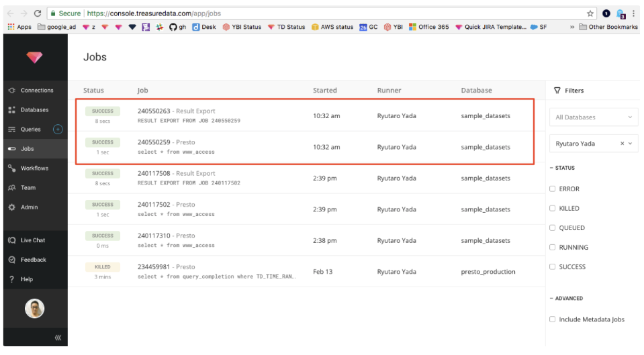Click the Admin gear icon
644x355 pixels.
coord(11,207)
